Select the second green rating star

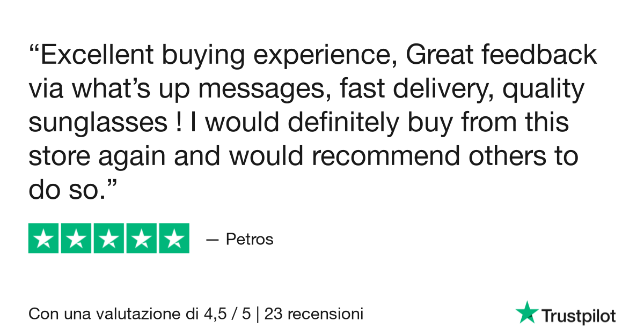(76, 238)
